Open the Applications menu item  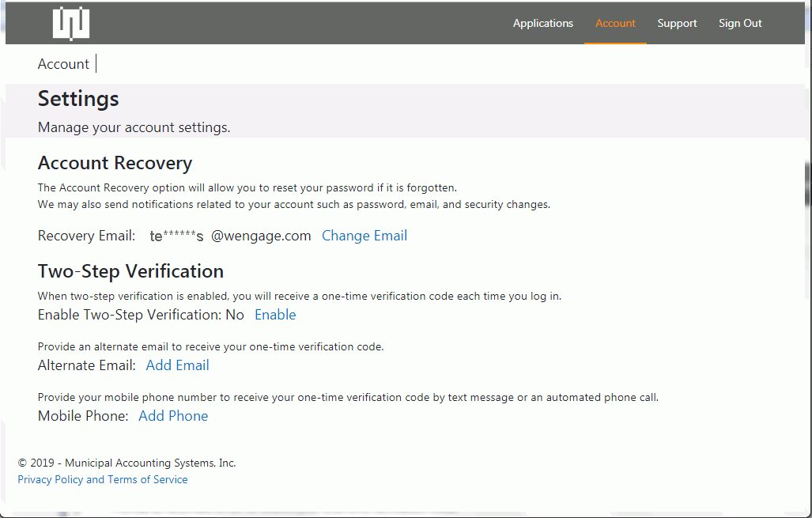point(542,23)
